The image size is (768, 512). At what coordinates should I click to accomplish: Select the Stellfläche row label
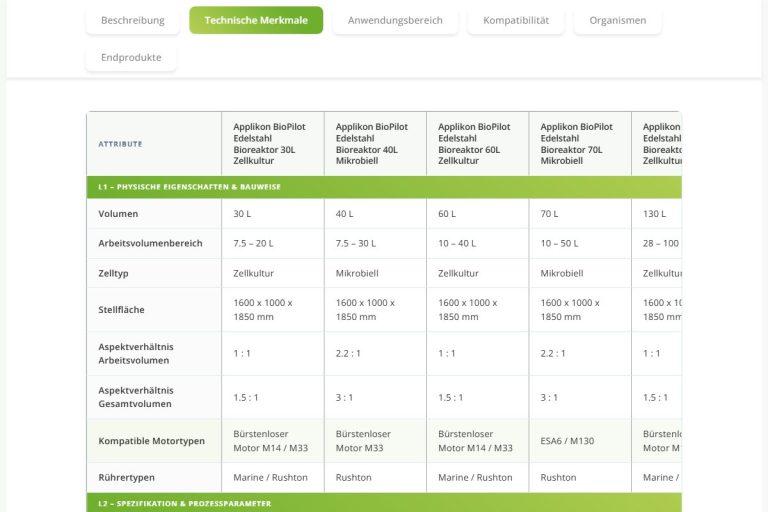154,310
